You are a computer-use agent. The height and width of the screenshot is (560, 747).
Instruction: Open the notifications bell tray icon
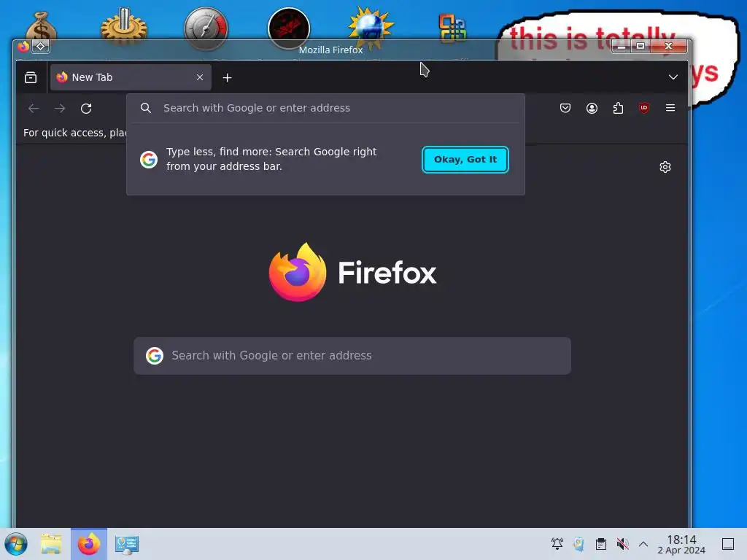pos(557,544)
